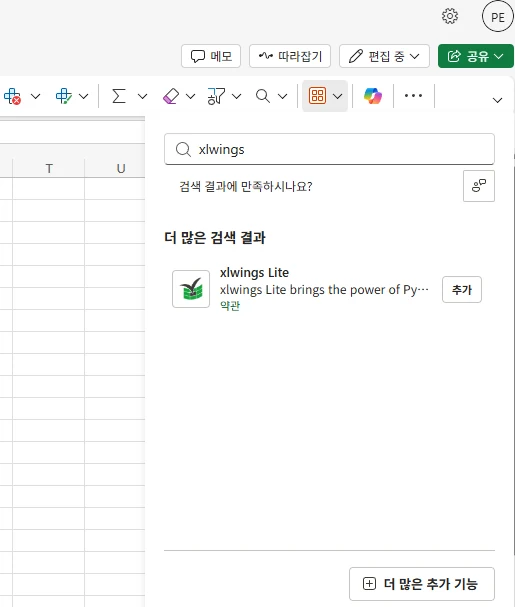This screenshot has width=515, height=607.
Task: Click the delete cells icon with red X
Action: [12, 96]
